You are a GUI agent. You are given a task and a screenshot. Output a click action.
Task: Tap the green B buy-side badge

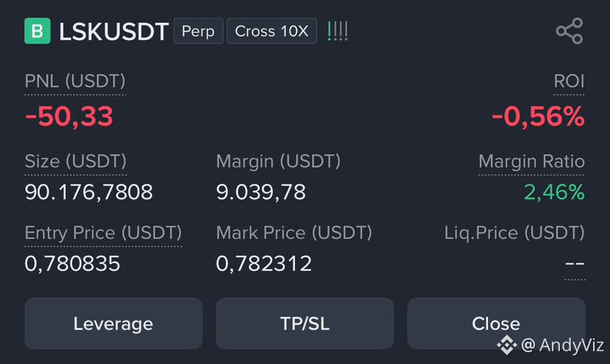[x=38, y=31]
